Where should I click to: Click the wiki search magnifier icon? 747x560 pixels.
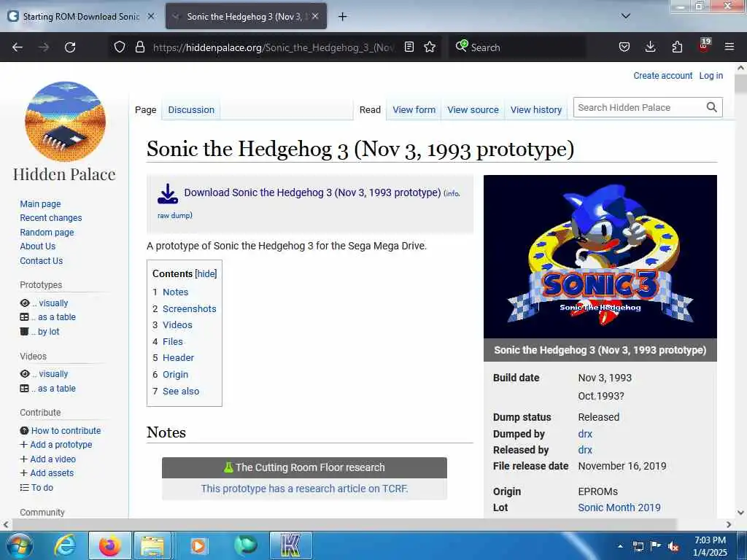712,108
